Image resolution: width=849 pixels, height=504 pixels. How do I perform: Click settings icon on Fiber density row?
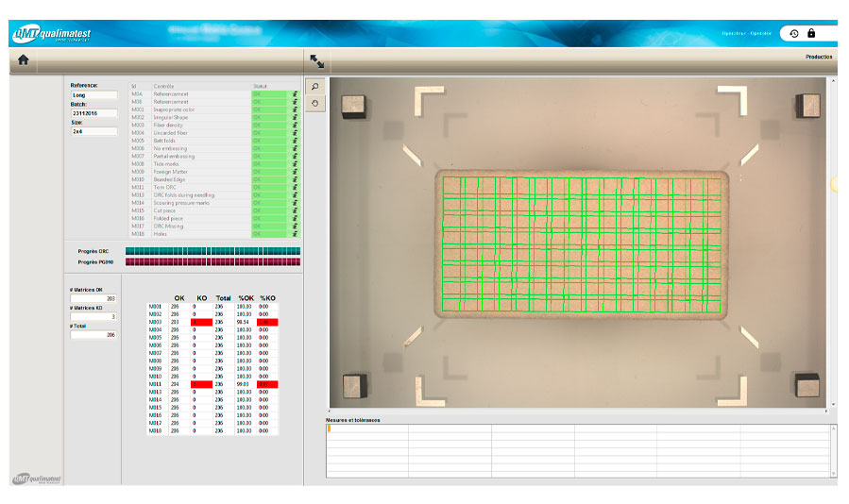(295, 126)
